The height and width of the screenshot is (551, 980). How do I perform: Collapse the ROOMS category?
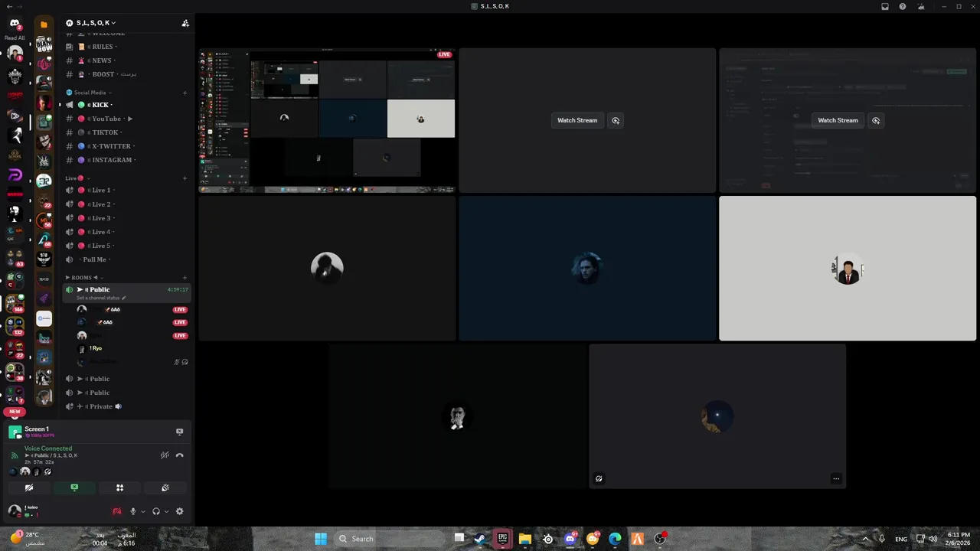tap(83, 278)
